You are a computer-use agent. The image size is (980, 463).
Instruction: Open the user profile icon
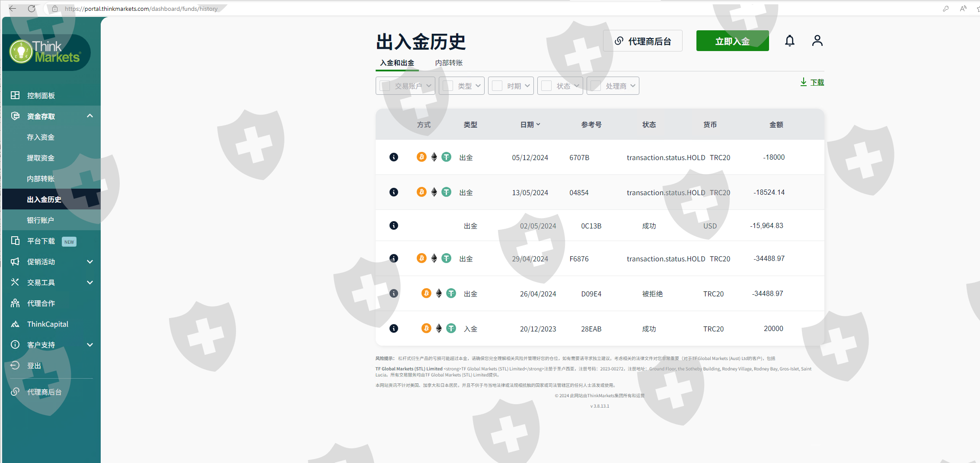coord(817,41)
